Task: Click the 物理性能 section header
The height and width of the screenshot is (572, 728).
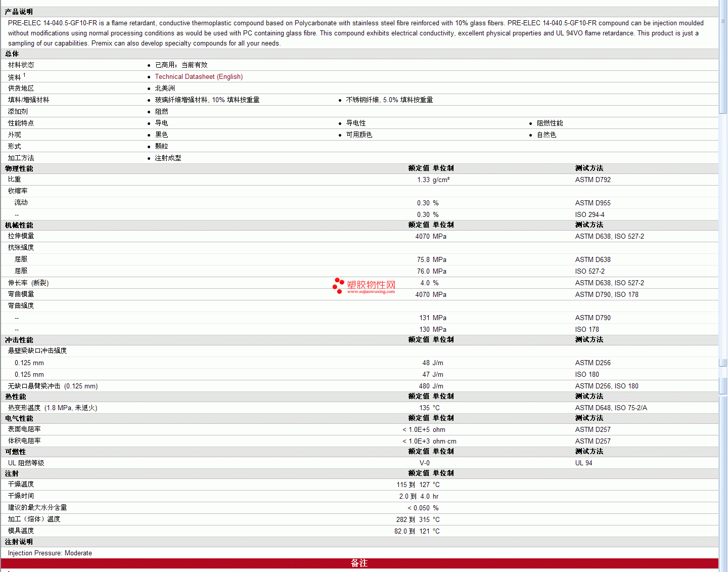Action: pyautogui.click(x=19, y=169)
